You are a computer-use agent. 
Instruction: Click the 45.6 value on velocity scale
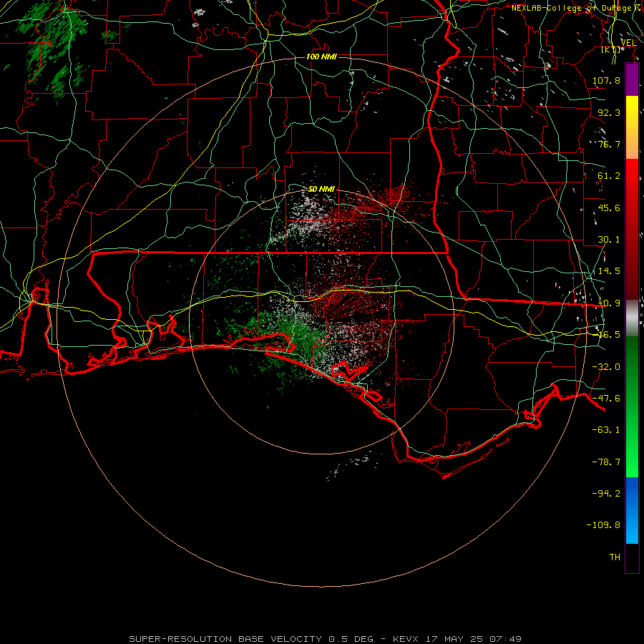(609, 208)
